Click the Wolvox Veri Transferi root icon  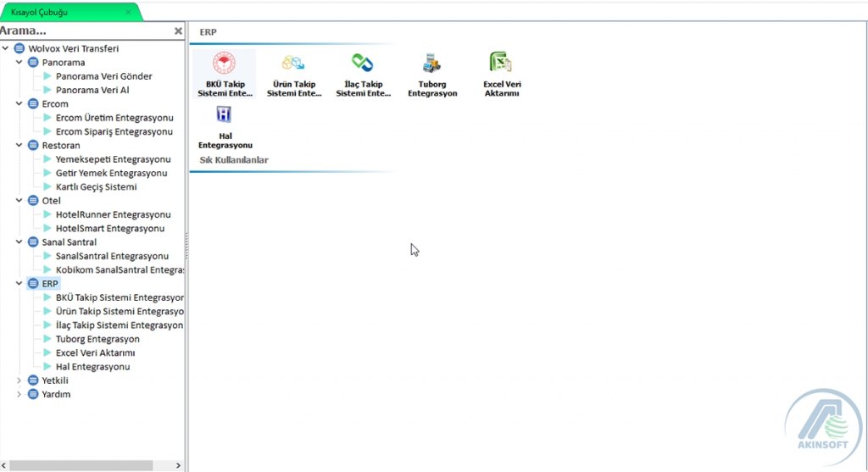pos(19,48)
